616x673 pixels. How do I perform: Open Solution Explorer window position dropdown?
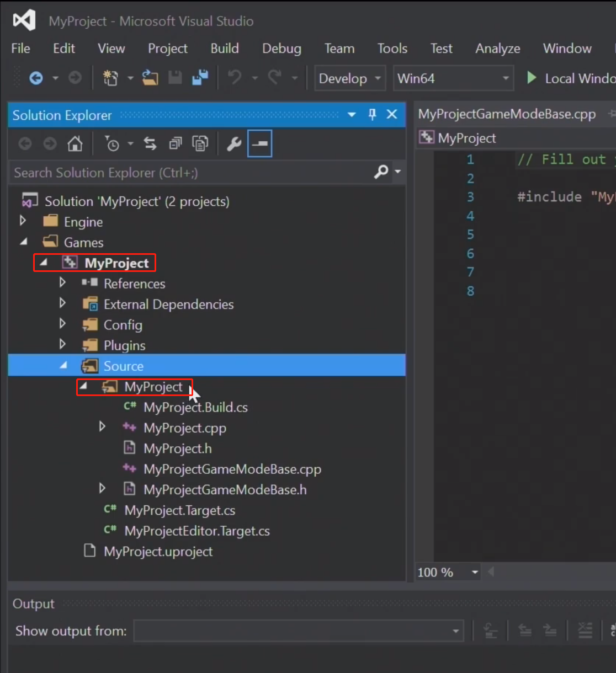point(352,115)
